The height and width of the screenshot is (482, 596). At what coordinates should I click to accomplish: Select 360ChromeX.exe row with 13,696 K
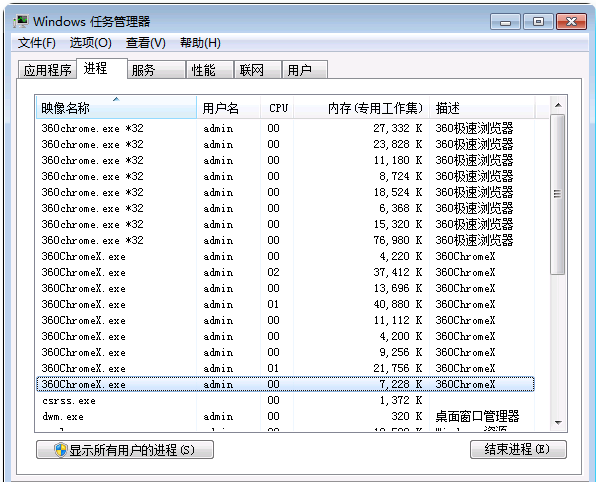pyautogui.click(x=285, y=289)
